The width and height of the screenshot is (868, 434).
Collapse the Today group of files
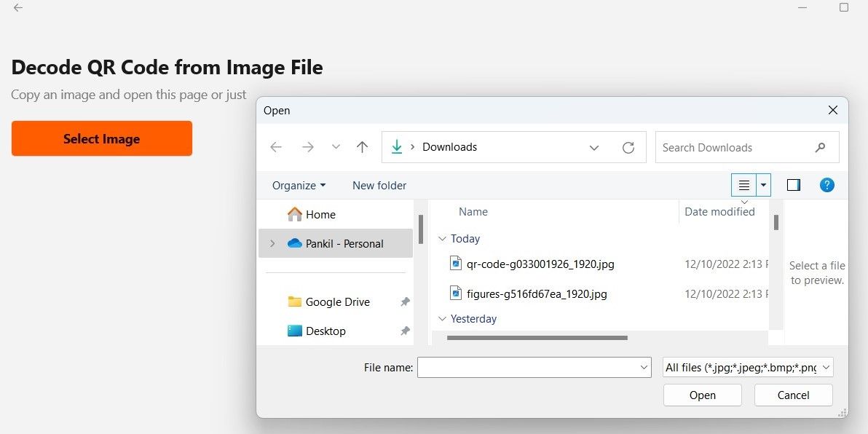coord(443,238)
